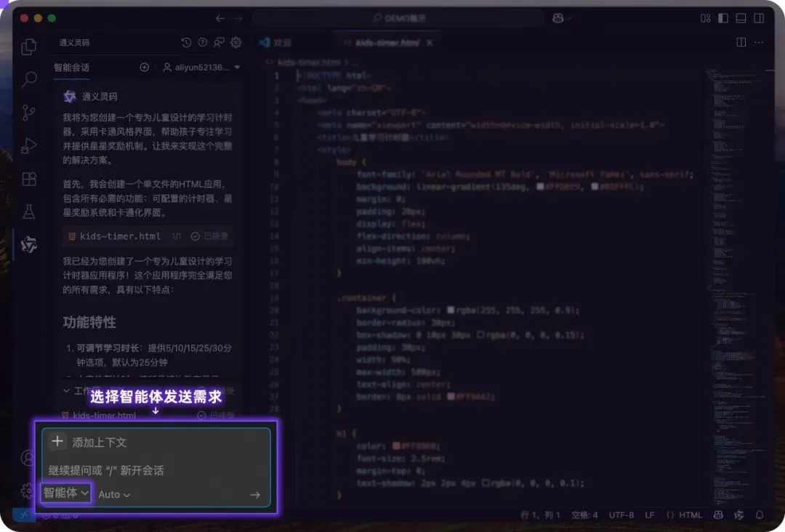Open the aliyun52136 account dropdown
785x532 pixels.
[202, 67]
